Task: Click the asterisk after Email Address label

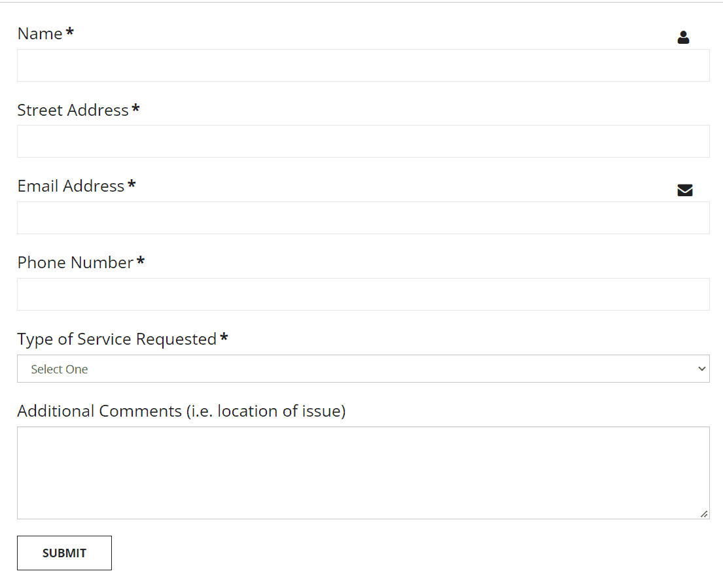Action: tap(132, 184)
